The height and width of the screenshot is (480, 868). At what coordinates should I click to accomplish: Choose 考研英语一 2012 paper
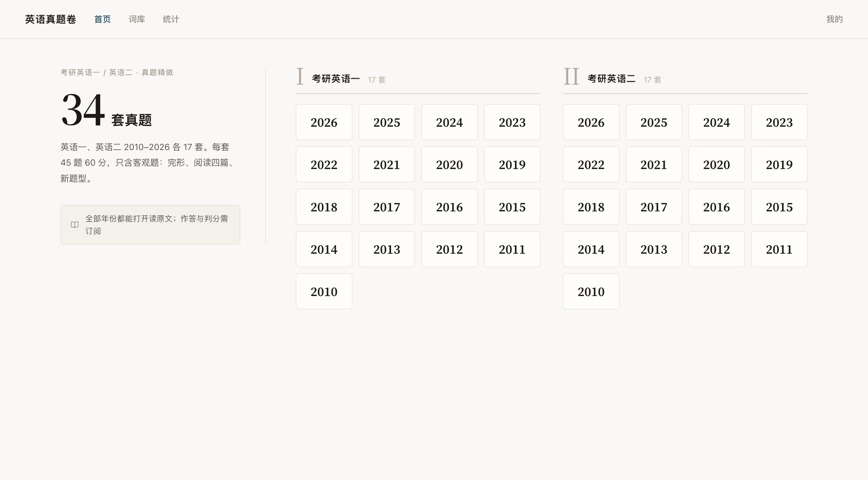pyautogui.click(x=449, y=249)
